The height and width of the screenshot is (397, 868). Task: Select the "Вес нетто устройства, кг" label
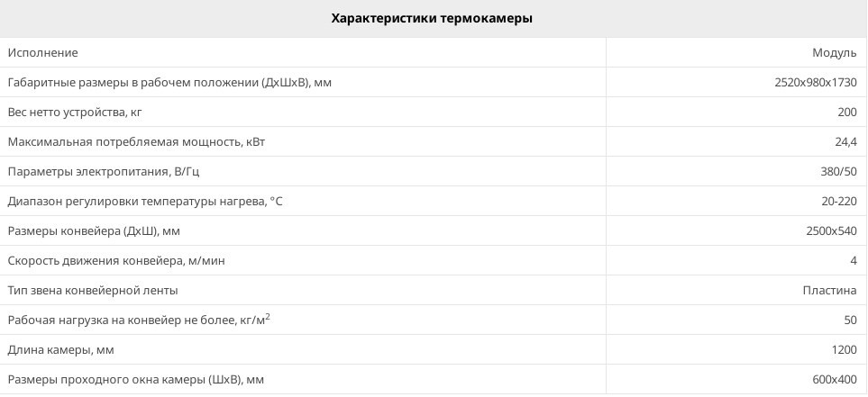[75, 113]
